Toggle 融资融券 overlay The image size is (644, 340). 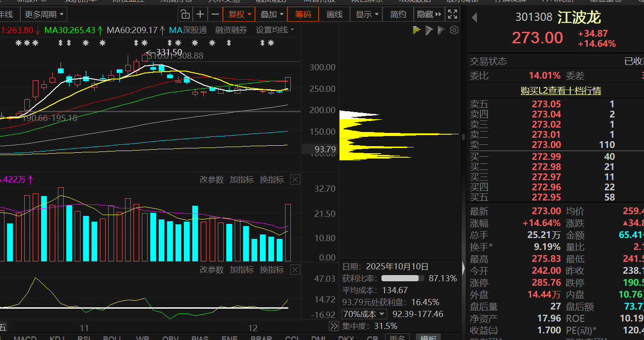pos(231,30)
